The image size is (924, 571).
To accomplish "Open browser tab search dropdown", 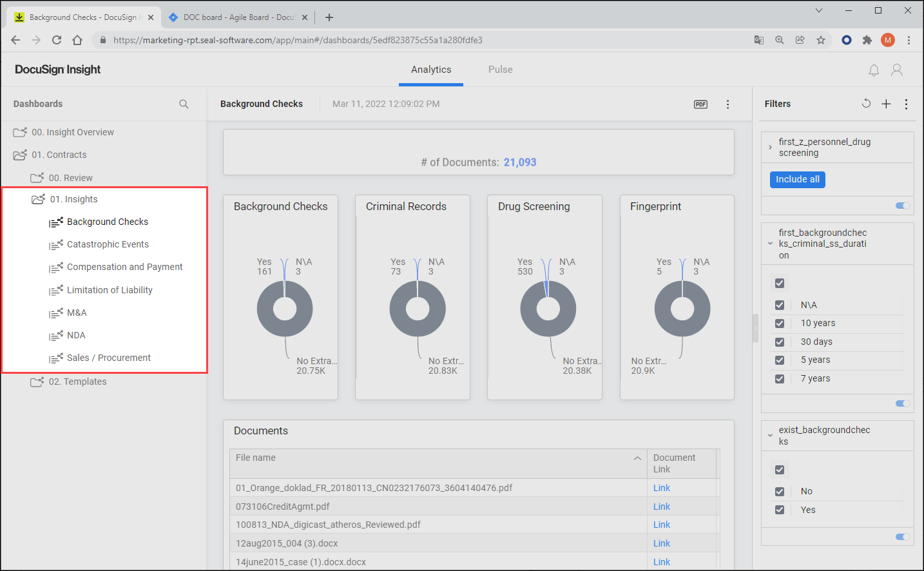I will pyautogui.click(x=819, y=10).
